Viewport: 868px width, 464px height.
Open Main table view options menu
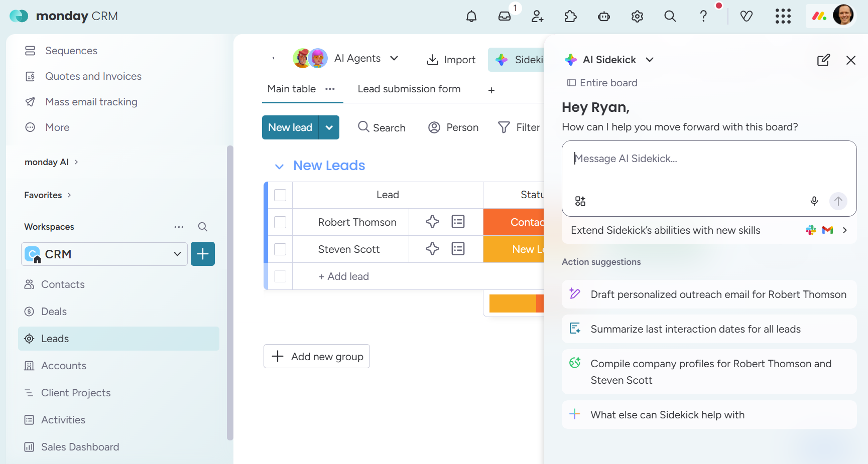[330, 89]
